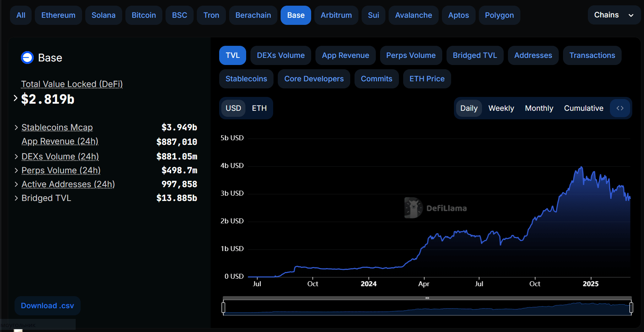This screenshot has width=644, height=332.
Task: Expand the Perps Volume (24h) row chevron
Action: (16, 170)
